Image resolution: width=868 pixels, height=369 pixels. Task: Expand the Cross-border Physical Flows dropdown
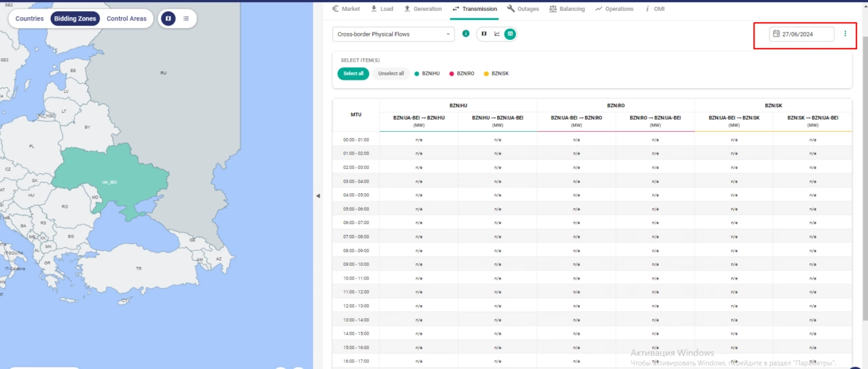coord(393,34)
